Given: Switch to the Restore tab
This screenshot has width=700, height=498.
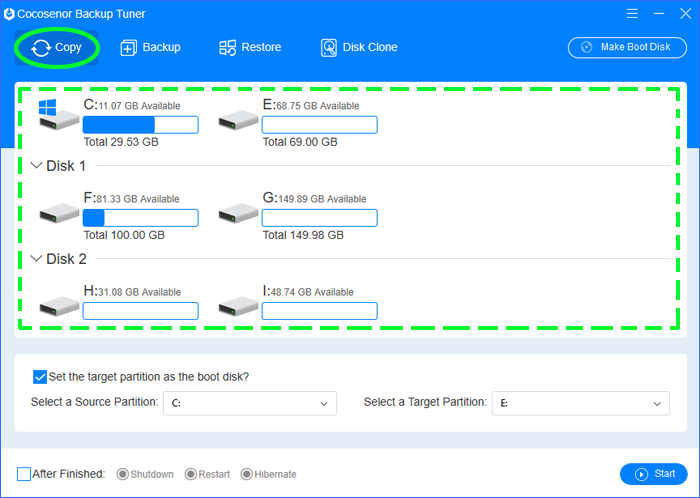Looking at the screenshot, I should pos(250,47).
